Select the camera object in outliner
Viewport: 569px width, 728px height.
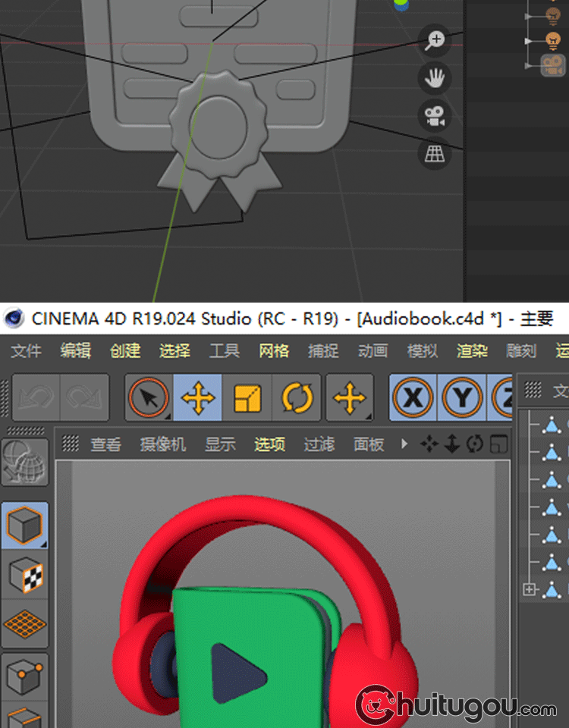coord(553,65)
